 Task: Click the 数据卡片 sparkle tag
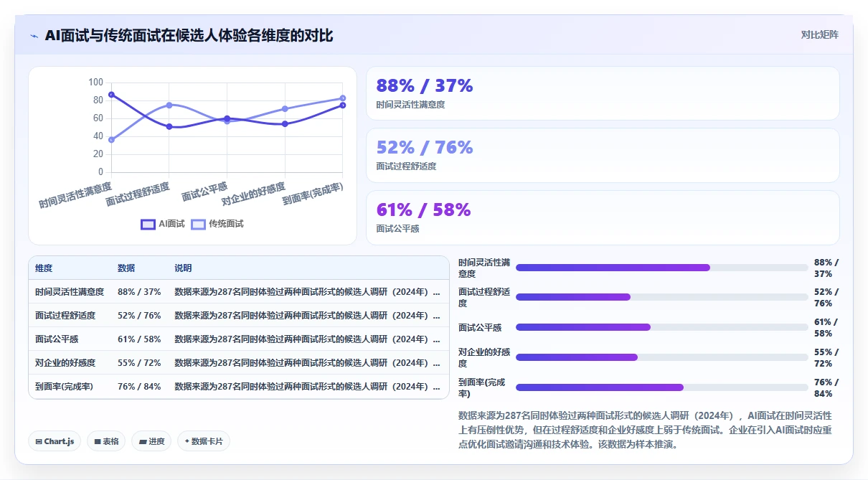coord(204,441)
